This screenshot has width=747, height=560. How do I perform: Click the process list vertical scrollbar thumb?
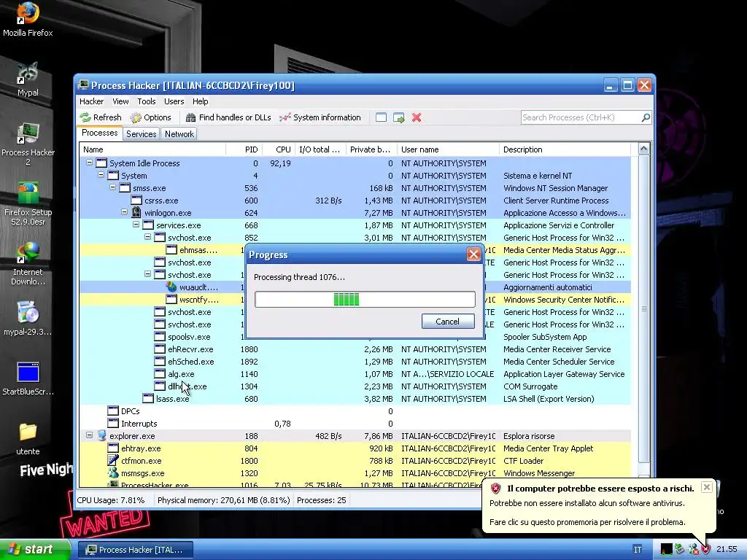pos(643,309)
